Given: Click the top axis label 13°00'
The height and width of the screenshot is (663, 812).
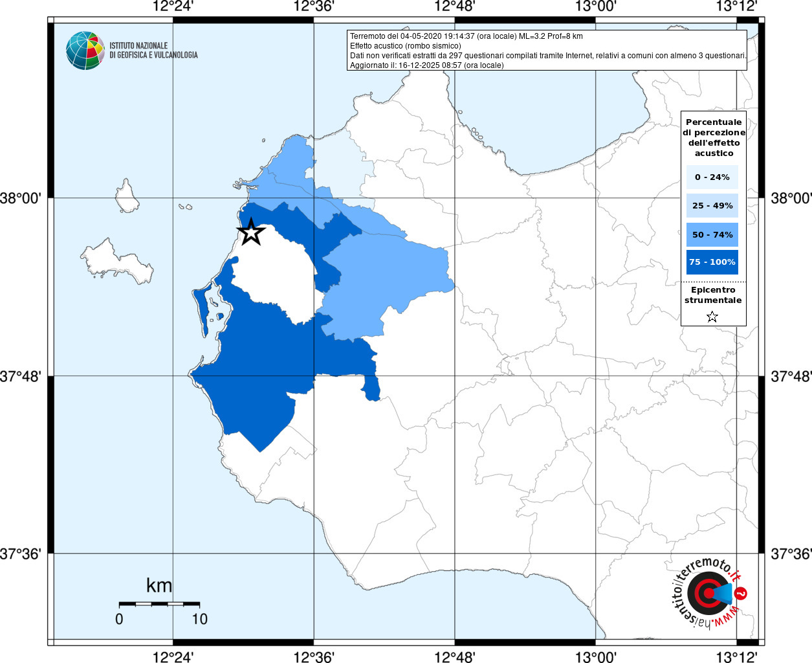Looking at the screenshot, I should point(596,6).
